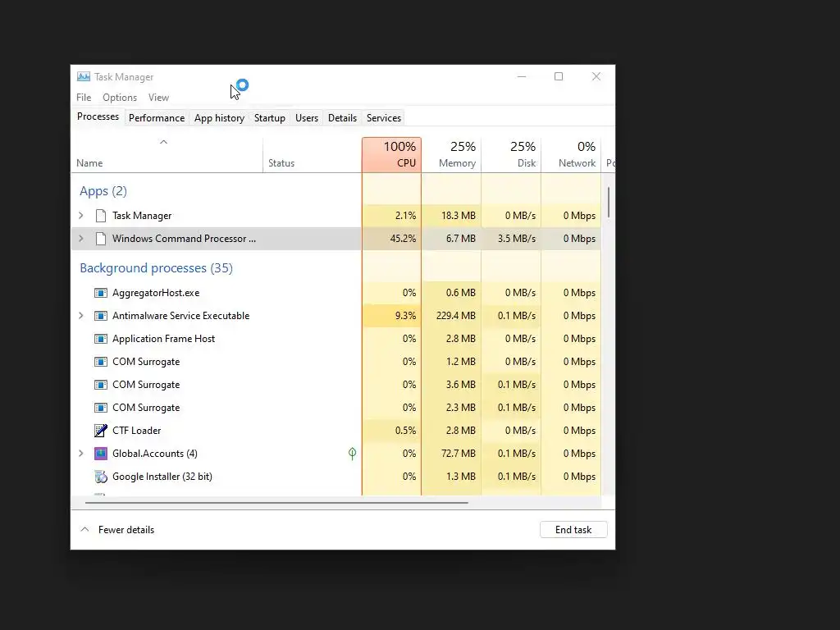Sort by the Memory column header

pos(452,155)
